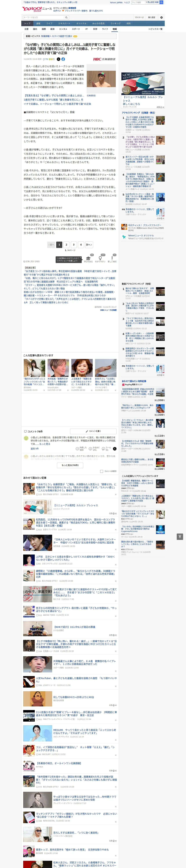Select the みんなの意見 tab
Screen dimensions: 186x868
click(x=99, y=24)
